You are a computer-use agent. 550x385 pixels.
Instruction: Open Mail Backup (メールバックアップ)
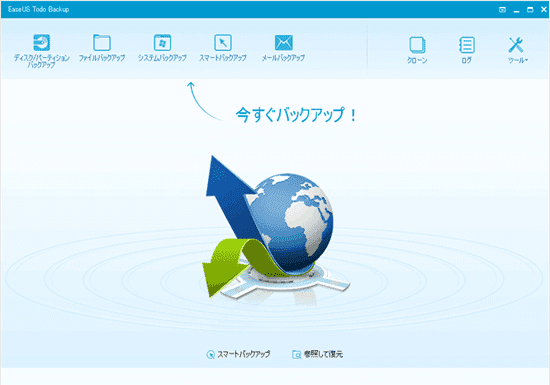pyautogui.click(x=283, y=48)
